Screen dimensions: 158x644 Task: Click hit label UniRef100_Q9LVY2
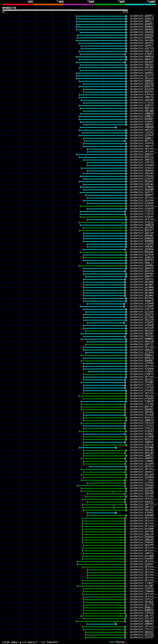coord(142,616)
